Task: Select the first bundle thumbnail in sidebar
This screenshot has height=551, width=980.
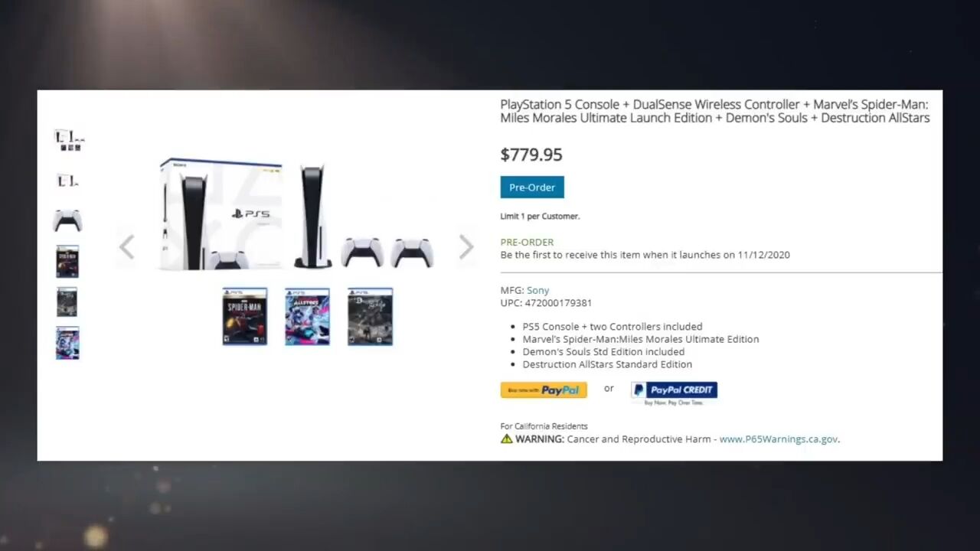Action: tap(69, 140)
